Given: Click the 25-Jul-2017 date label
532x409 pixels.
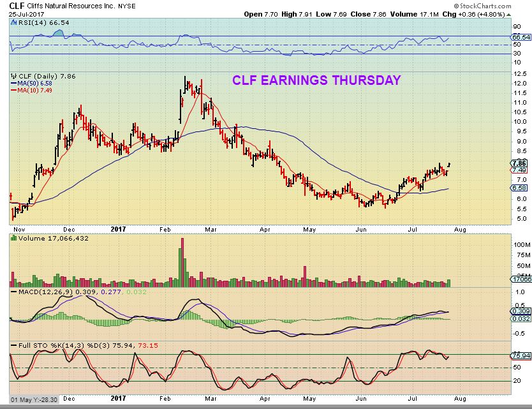Looking at the screenshot, I should (26, 15).
